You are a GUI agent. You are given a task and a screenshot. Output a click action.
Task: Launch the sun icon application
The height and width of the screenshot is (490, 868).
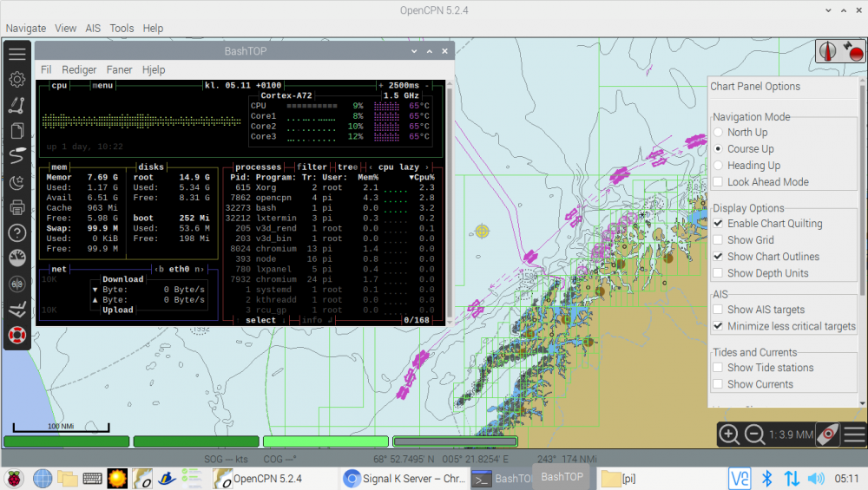click(117, 479)
